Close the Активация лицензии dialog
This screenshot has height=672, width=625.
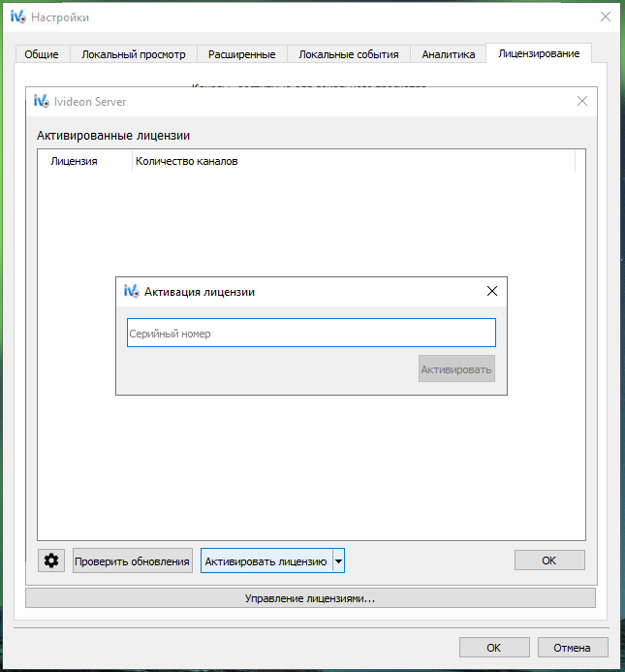pyautogui.click(x=492, y=292)
